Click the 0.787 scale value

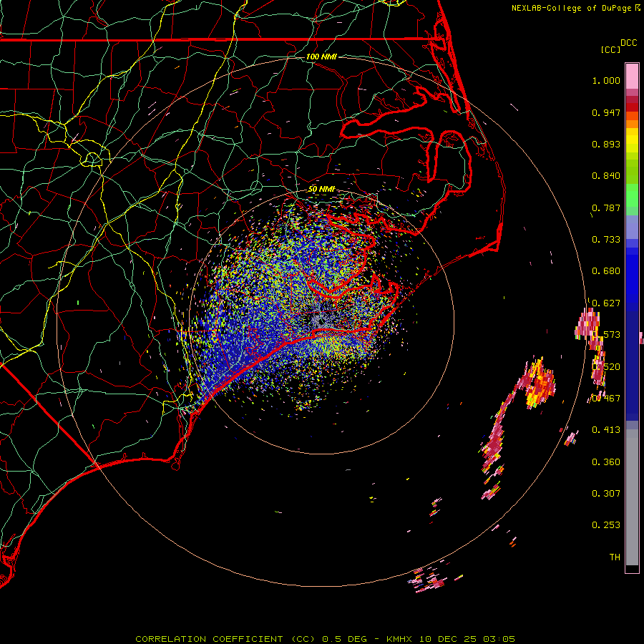606,208
